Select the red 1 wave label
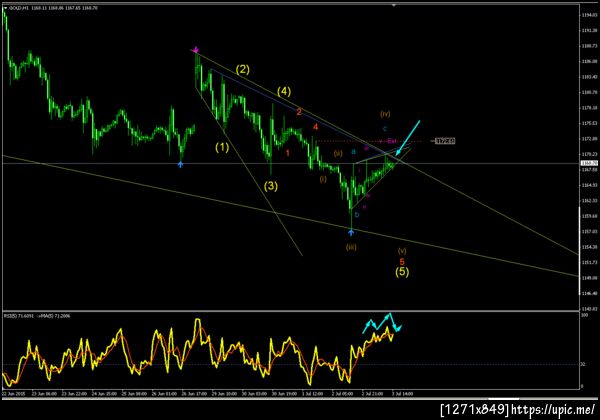The image size is (600, 420). coord(287,153)
